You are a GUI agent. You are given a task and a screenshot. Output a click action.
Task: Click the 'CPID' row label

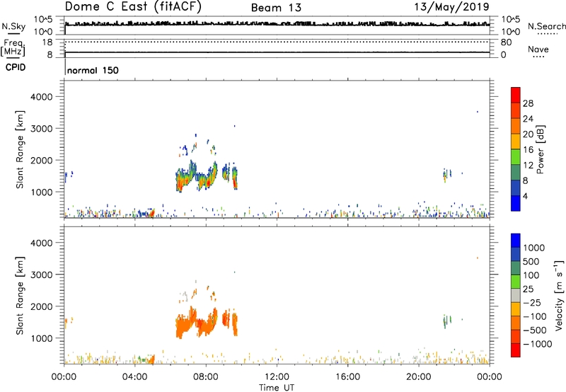(x=16, y=67)
